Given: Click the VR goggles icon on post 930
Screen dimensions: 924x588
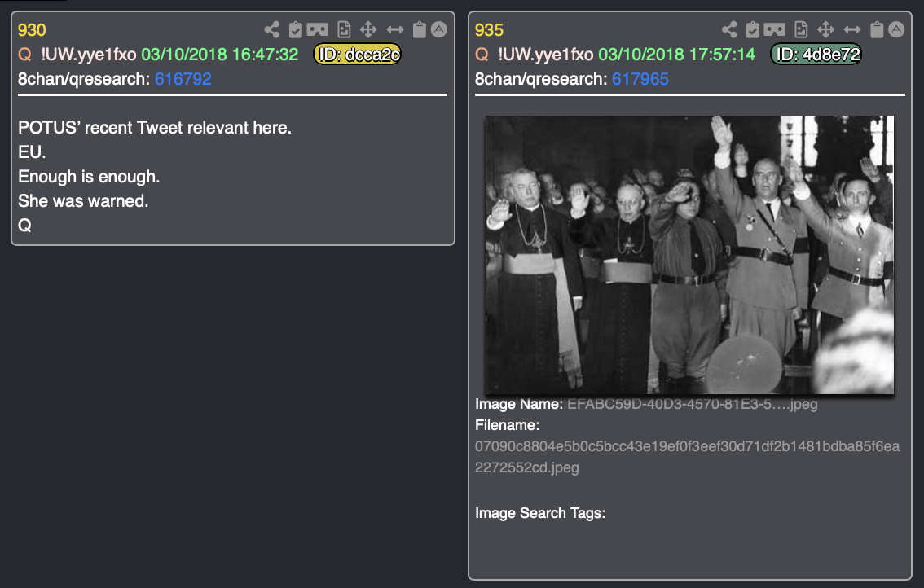Looking at the screenshot, I should pyautogui.click(x=318, y=29).
